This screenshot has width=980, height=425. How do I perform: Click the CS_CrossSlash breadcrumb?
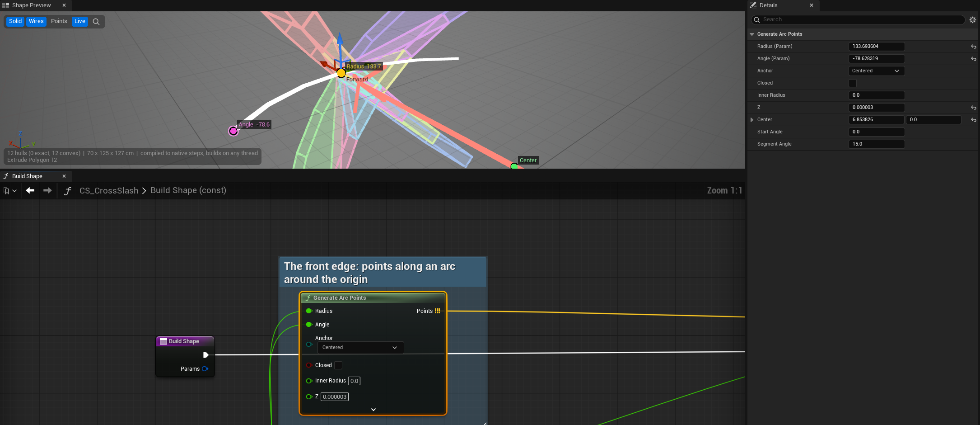pyautogui.click(x=109, y=191)
